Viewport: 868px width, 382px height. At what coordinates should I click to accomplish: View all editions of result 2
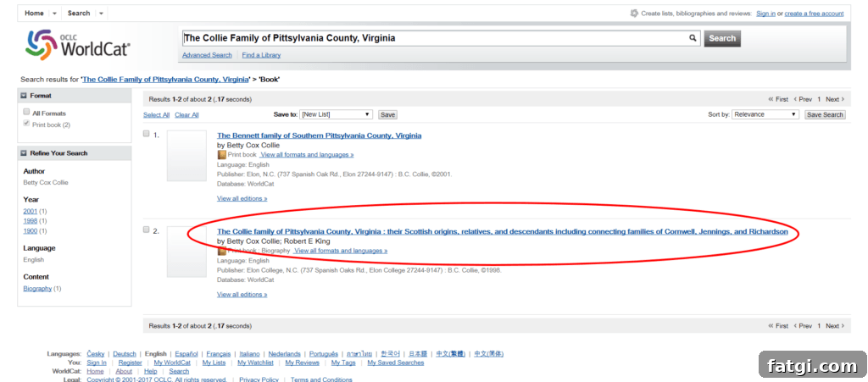click(x=242, y=295)
